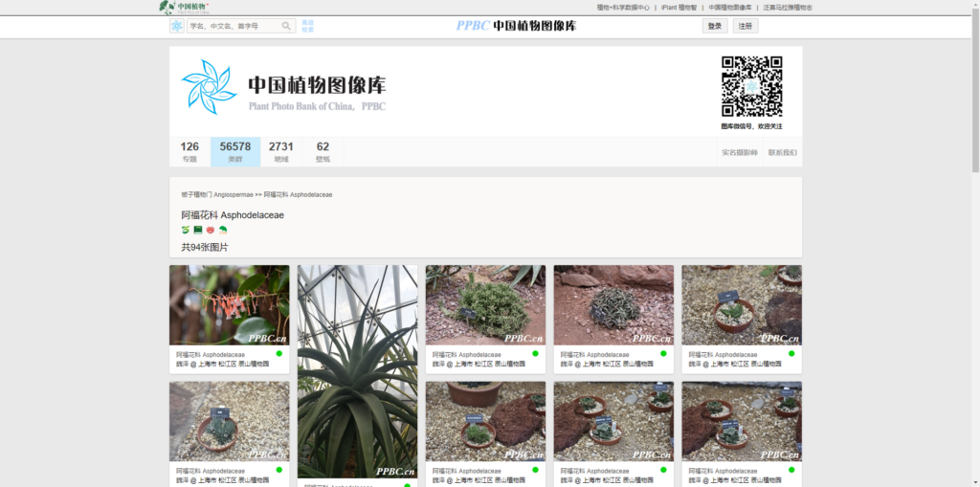Open second-row rightmost pots photo
This screenshot has width=980, height=487.
[742, 421]
